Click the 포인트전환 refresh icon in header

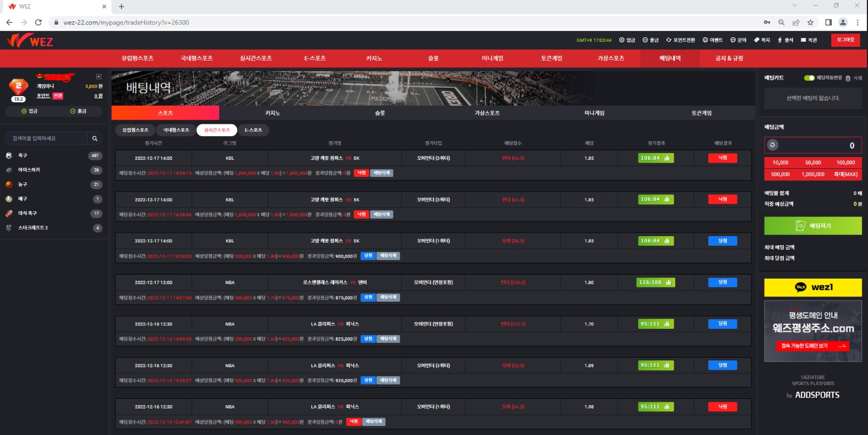tap(669, 40)
